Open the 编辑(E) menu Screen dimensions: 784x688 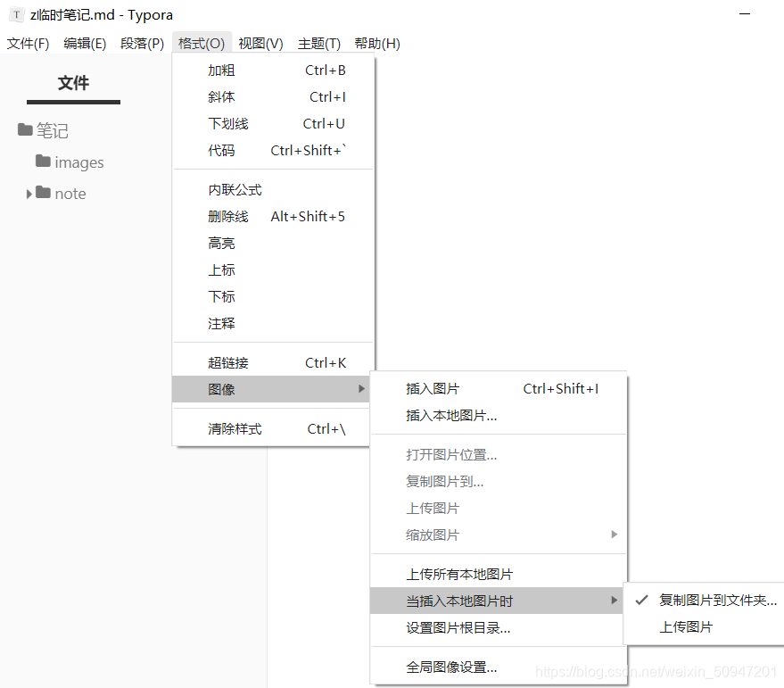(x=85, y=44)
